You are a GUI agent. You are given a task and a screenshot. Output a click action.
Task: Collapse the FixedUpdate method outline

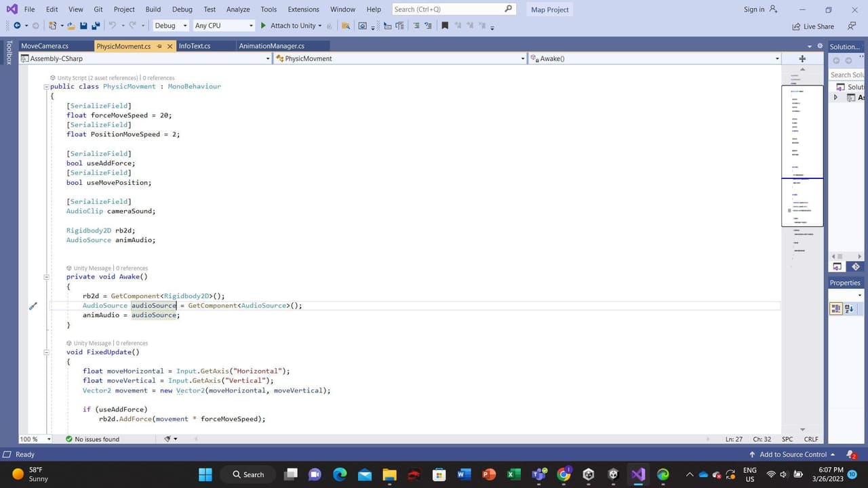coord(46,352)
